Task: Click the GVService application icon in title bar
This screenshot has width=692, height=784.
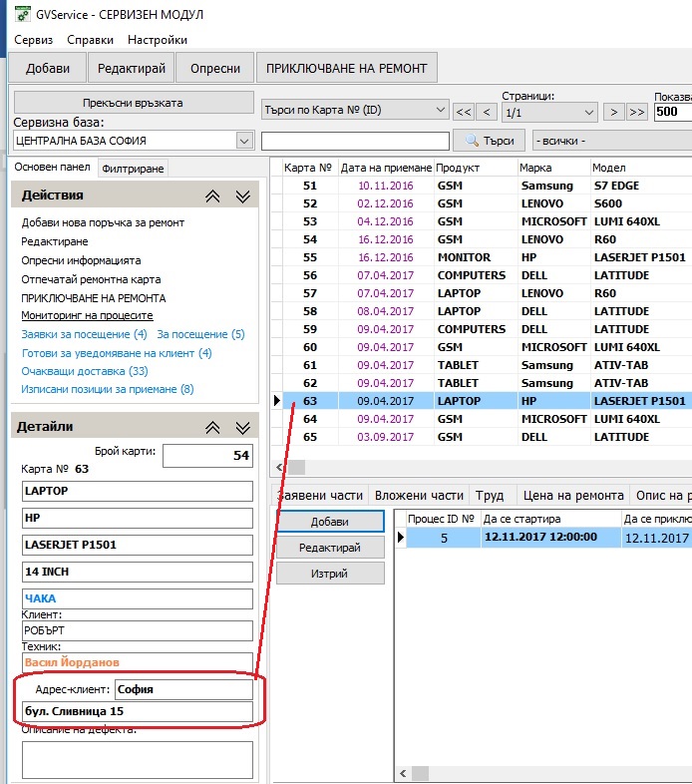Action: (23, 14)
